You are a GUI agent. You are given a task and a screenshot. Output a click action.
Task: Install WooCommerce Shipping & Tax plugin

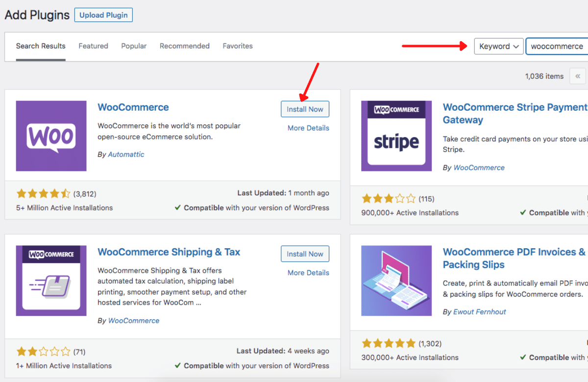click(x=305, y=254)
